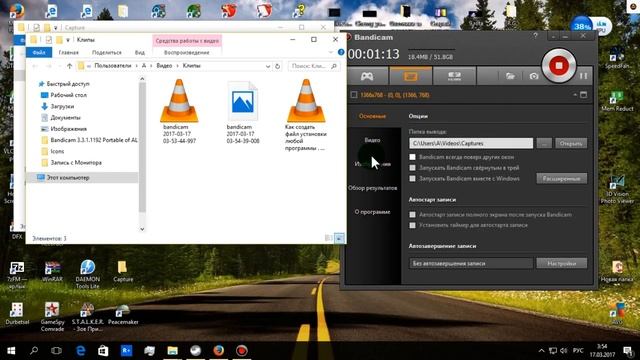The image size is (640, 360).
Task: Open the Изображения tab in Bandicam
Action: [x=372, y=164]
